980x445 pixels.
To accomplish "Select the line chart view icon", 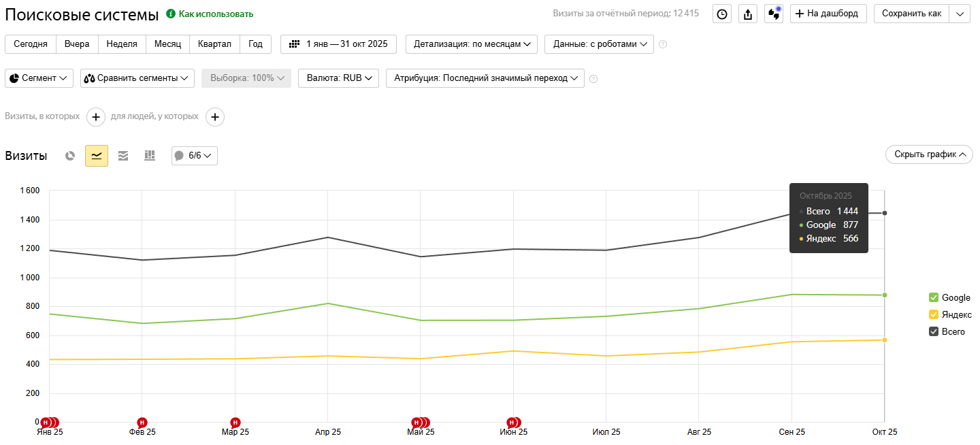I will (x=97, y=156).
